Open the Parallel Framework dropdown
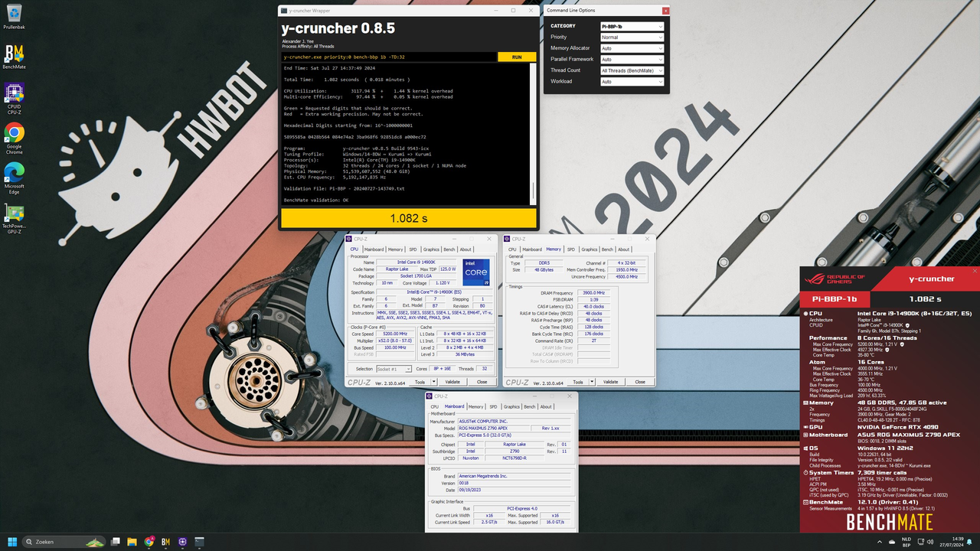 pos(632,59)
